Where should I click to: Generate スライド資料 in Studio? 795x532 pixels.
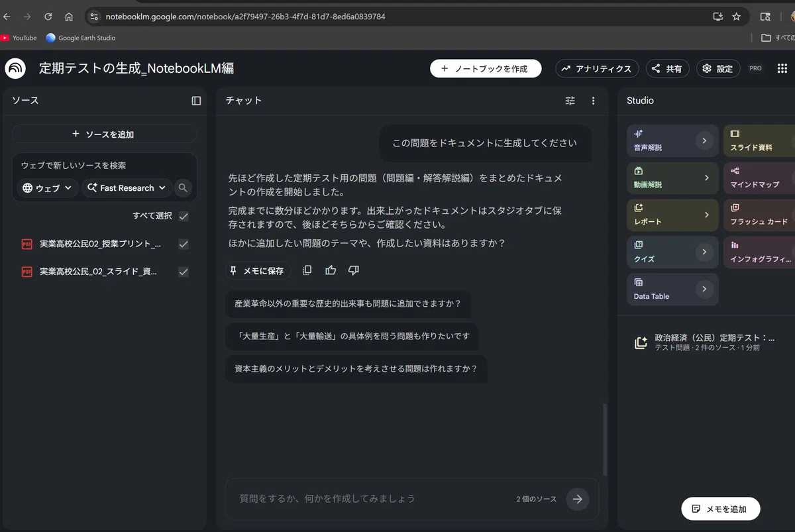click(759, 140)
